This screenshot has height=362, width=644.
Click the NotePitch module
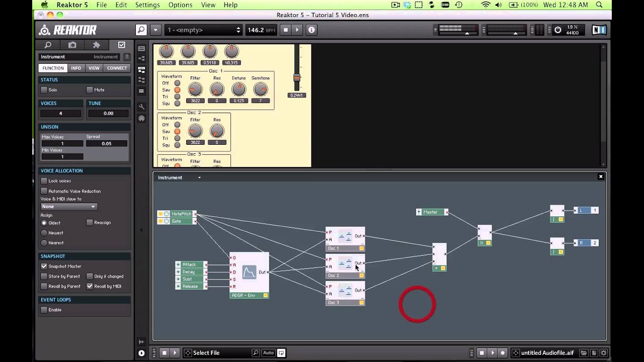click(177, 214)
